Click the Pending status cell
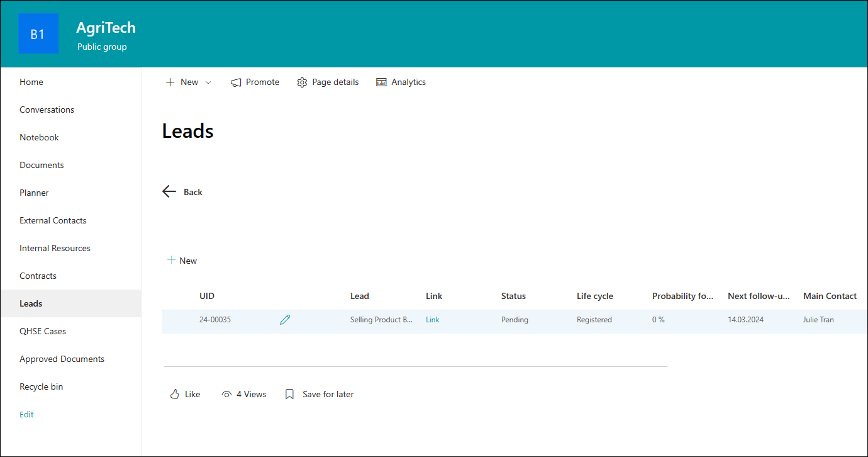868x457 pixels. coord(515,320)
